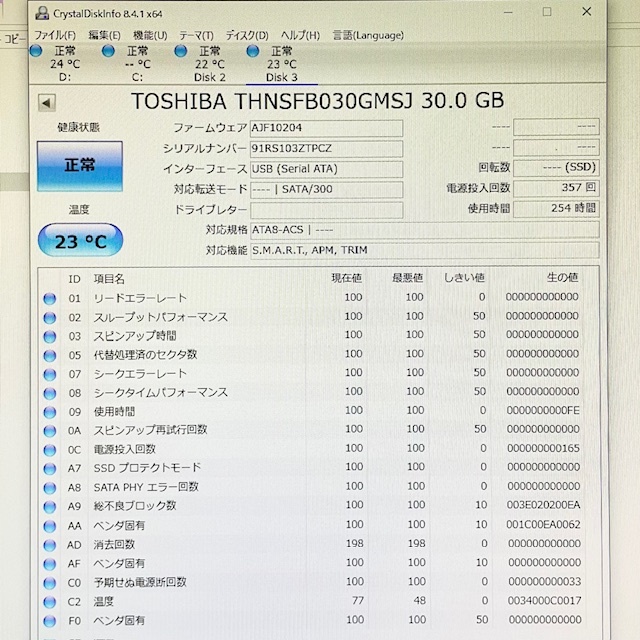Select the Disk 3 status circle
Image resolution: width=640 pixels, height=640 pixels.
coord(253,51)
